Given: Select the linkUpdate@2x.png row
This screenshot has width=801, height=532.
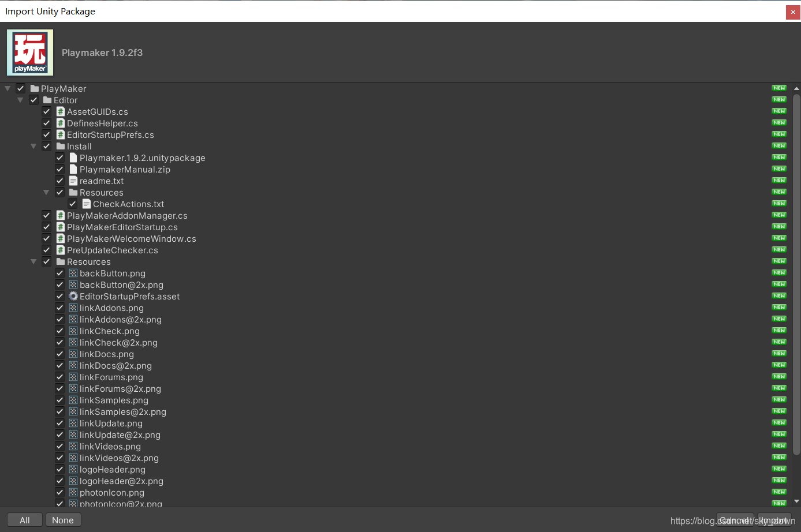Looking at the screenshot, I should coord(396,434).
